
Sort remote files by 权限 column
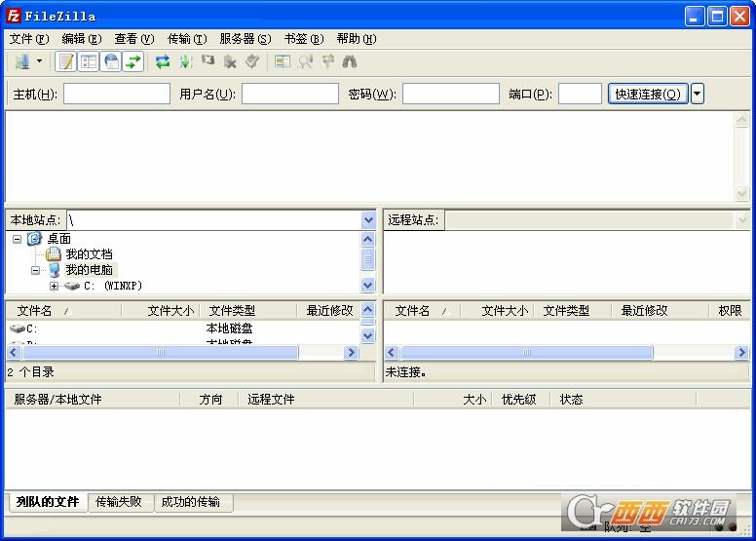click(x=730, y=311)
